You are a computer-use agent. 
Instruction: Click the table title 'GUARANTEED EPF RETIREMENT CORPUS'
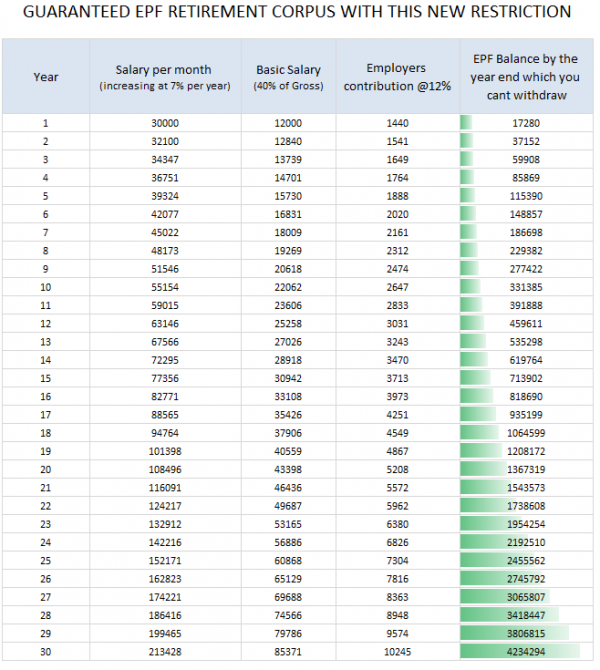[x=299, y=13]
